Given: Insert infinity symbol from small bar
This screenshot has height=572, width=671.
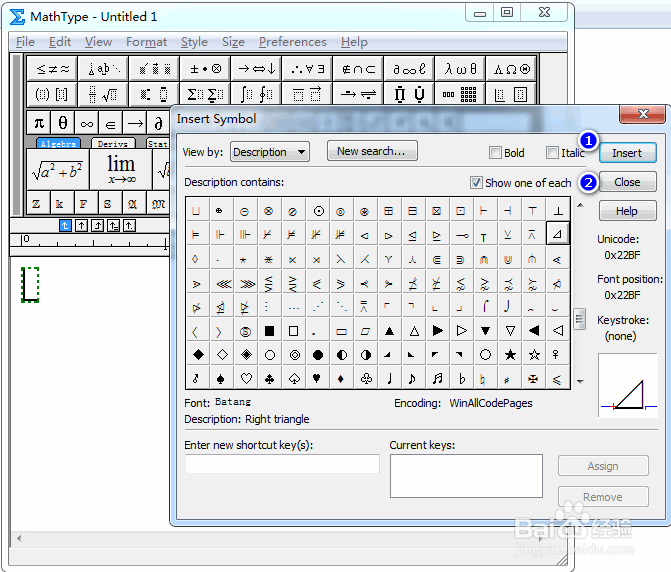Looking at the screenshot, I should click(87, 123).
